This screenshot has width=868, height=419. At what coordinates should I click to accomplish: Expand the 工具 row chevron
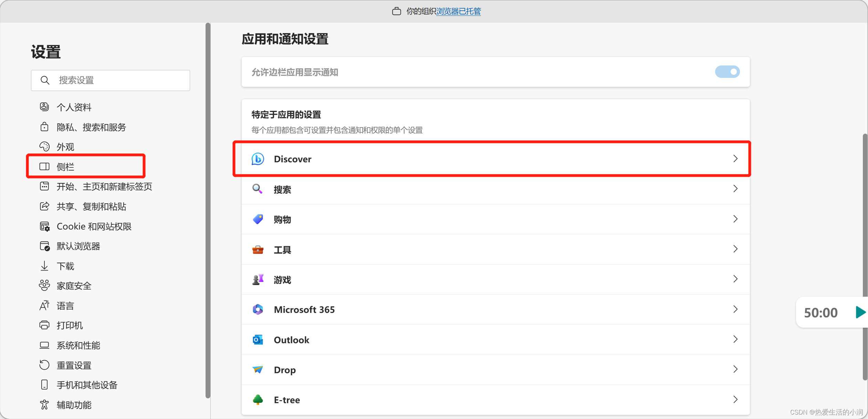click(735, 249)
